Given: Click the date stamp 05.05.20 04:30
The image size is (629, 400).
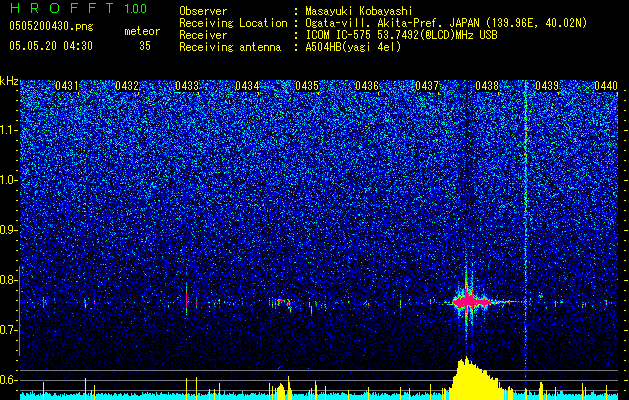Looking at the screenshot, I should click(x=51, y=46).
